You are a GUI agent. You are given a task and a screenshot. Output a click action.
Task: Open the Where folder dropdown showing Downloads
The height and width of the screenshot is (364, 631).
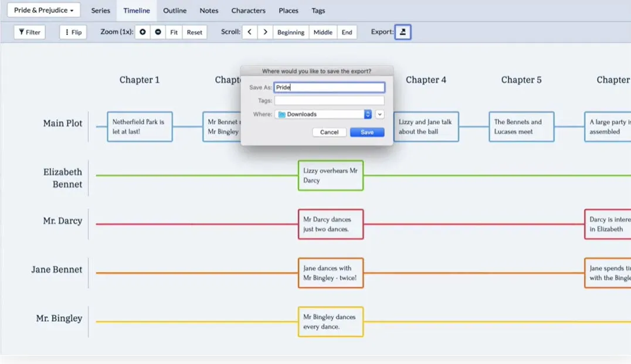coord(324,114)
